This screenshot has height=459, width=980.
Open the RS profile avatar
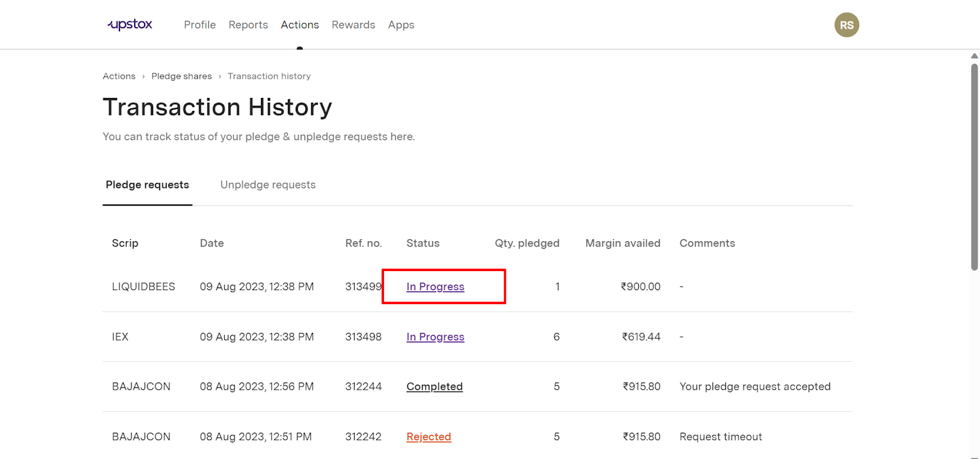click(x=846, y=25)
